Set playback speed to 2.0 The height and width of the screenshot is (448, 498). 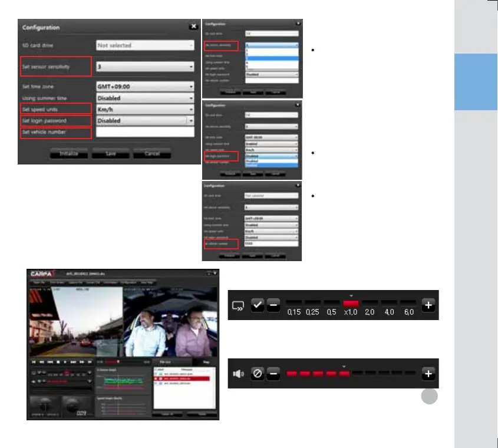click(370, 308)
